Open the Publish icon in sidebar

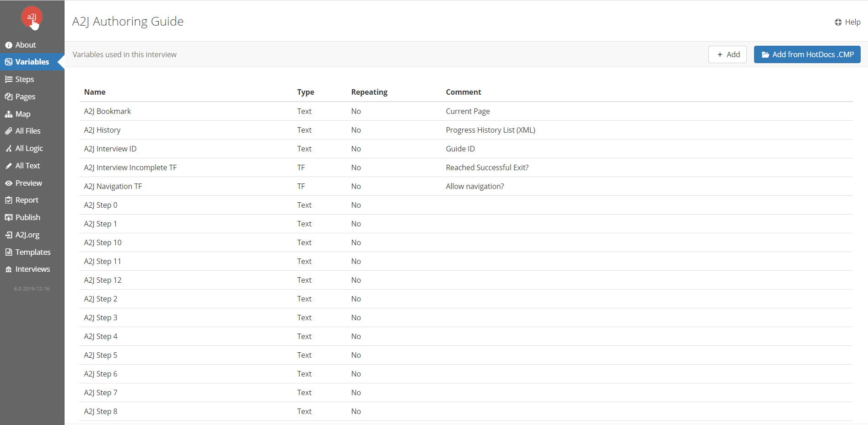coord(8,218)
